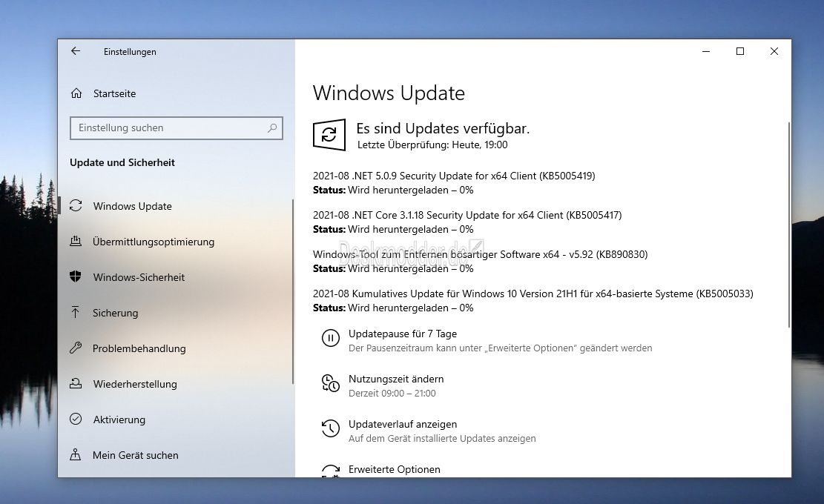This screenshot has height=504, width=824.
Task: Click 'Derzeit 09:00 – 21:00' usage time text
Action: tap(392, 394)
